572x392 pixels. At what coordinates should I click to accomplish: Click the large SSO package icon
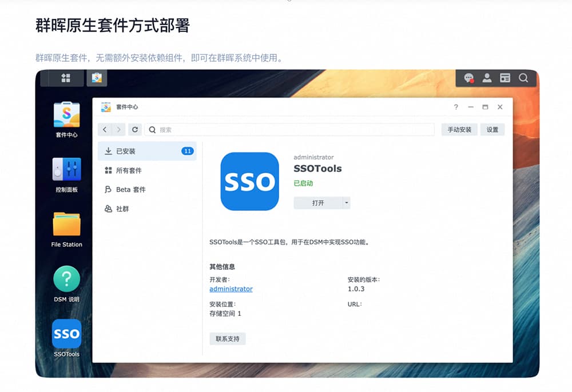coord(249,181)
